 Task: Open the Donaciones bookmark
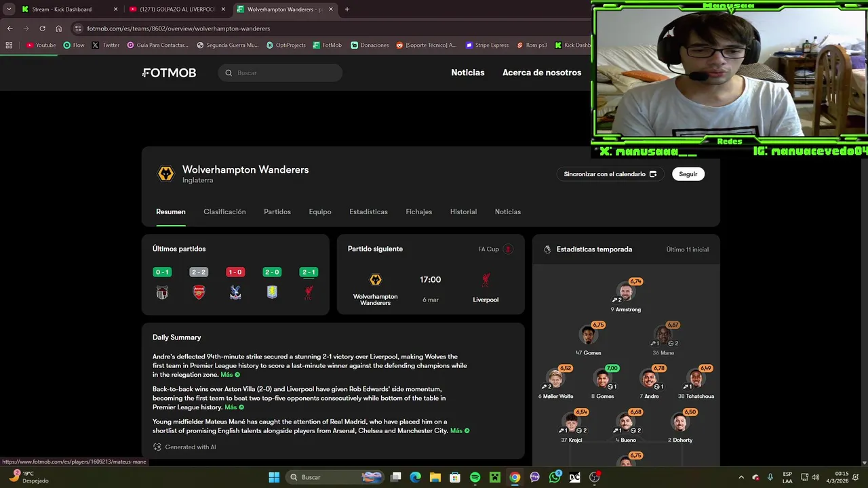click(370, 45)
